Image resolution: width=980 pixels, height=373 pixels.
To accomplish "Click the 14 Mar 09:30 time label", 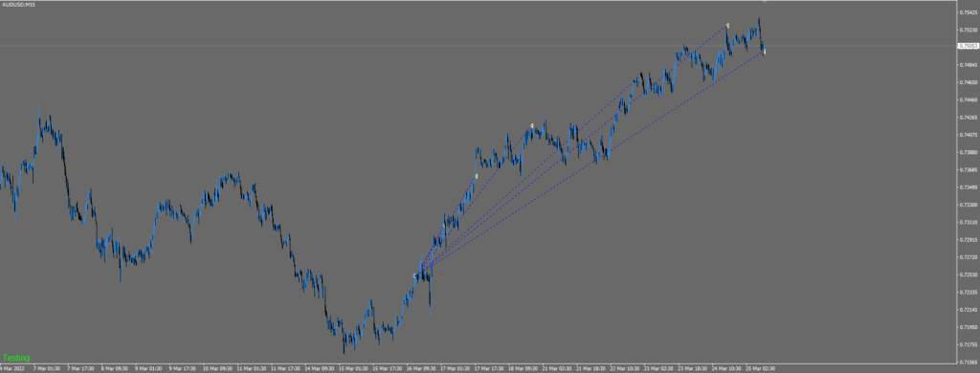I will (320, 368).
